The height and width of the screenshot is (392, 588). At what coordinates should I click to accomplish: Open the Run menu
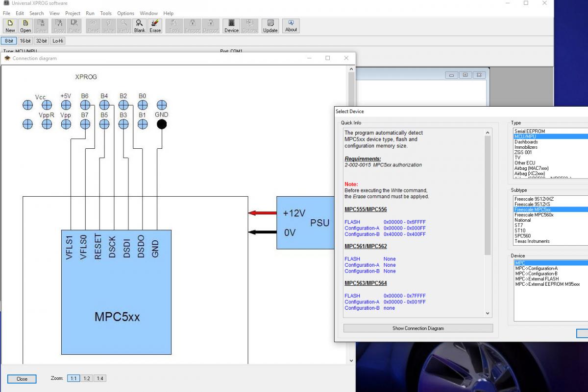coord(90,13)
